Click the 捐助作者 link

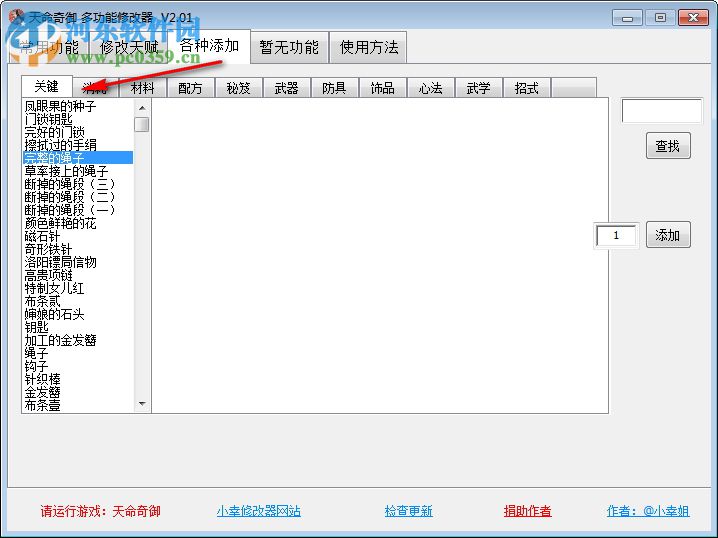(528, 511)
